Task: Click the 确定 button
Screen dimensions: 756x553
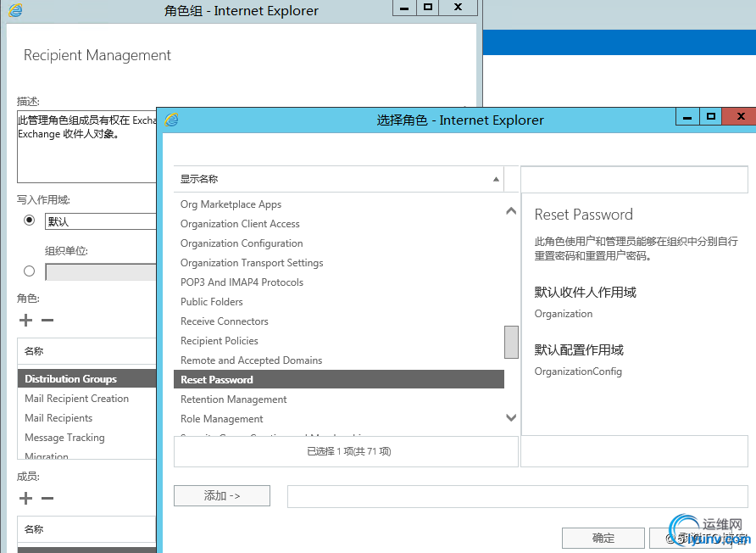Action: [603, 538]
